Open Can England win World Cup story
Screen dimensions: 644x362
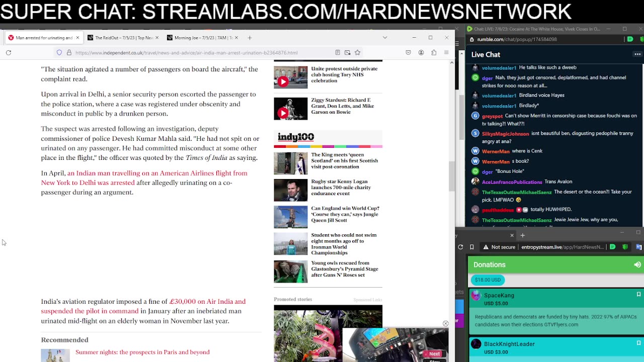pyautogui.click(x=345, y=214)
